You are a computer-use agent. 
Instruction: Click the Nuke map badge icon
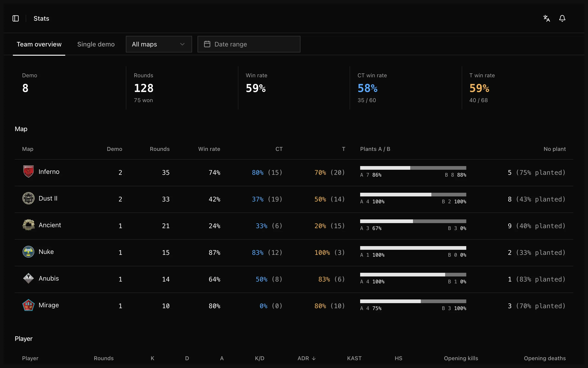[x=28, y=252]
